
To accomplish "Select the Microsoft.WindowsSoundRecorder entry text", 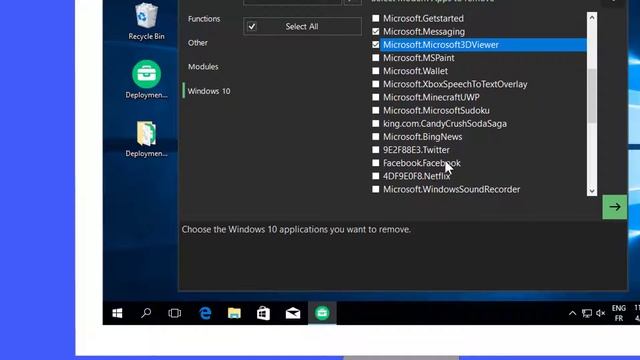I will click(x=451, y=189).
